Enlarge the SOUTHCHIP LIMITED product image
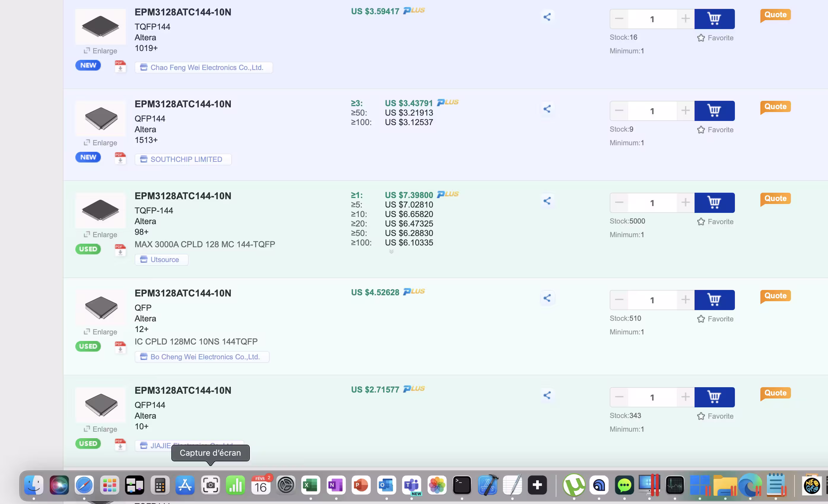Viewport: 828px width, 504px height. pos(101,143)
